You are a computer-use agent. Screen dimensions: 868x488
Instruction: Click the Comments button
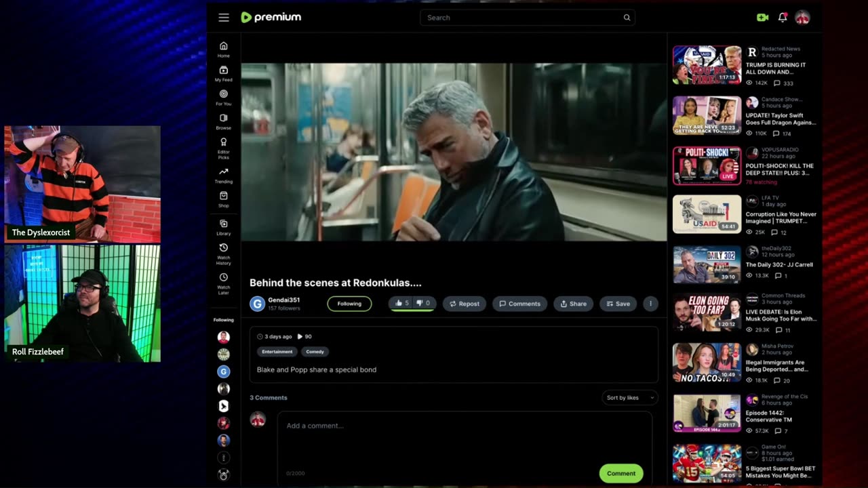(x=520, y=304)
